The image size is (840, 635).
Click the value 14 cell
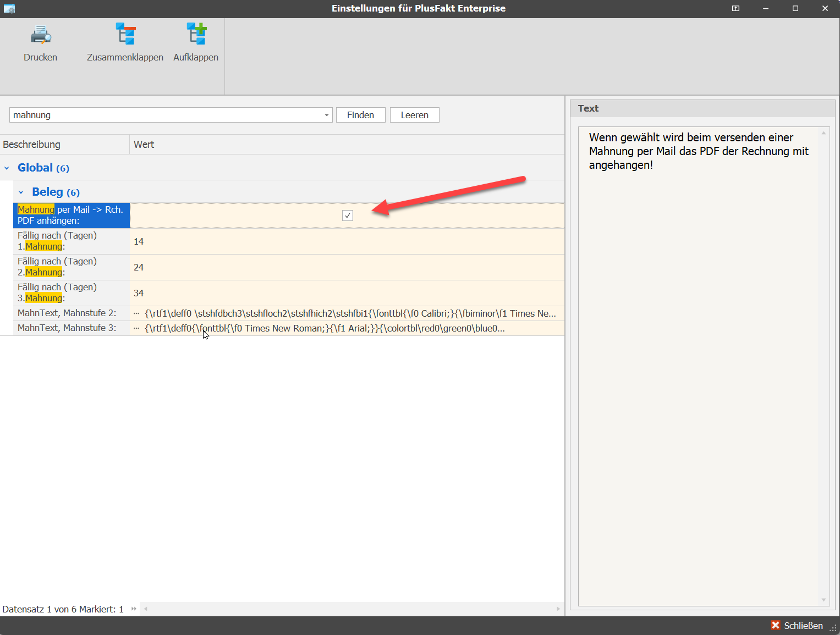click(x=347, y=241)
